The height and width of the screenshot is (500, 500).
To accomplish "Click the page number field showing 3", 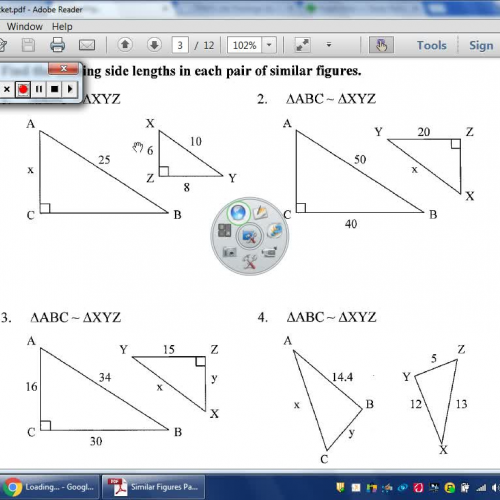I will [x=180, y=45].
